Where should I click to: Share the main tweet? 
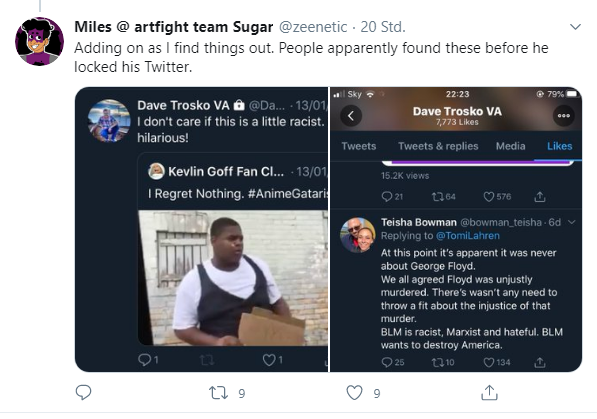489,393
